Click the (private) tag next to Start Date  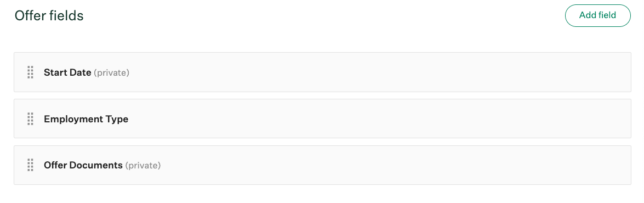click(x=112, y=73)
